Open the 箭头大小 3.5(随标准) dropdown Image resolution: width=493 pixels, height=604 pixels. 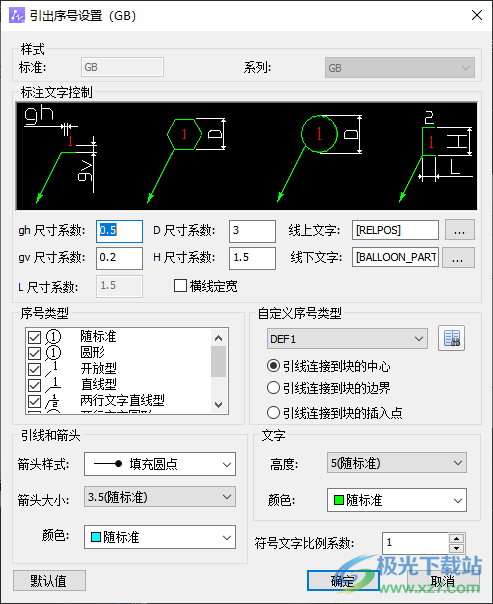point(160,497)
